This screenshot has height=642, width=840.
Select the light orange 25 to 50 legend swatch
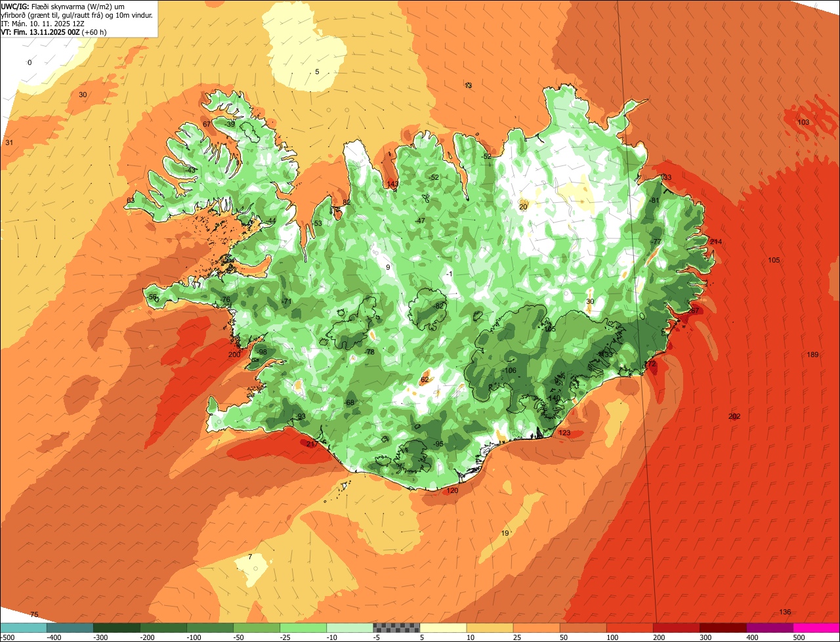(x=535, y=628)
